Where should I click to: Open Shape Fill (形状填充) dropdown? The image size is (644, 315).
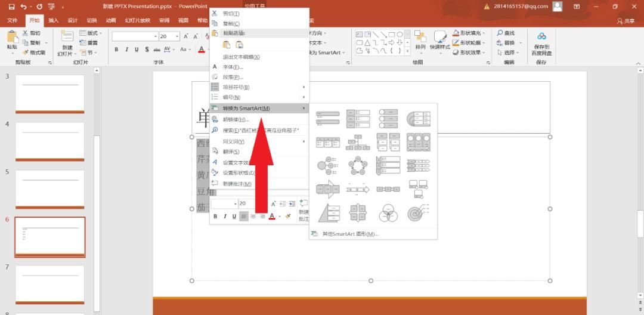click(x=469, y=33)
